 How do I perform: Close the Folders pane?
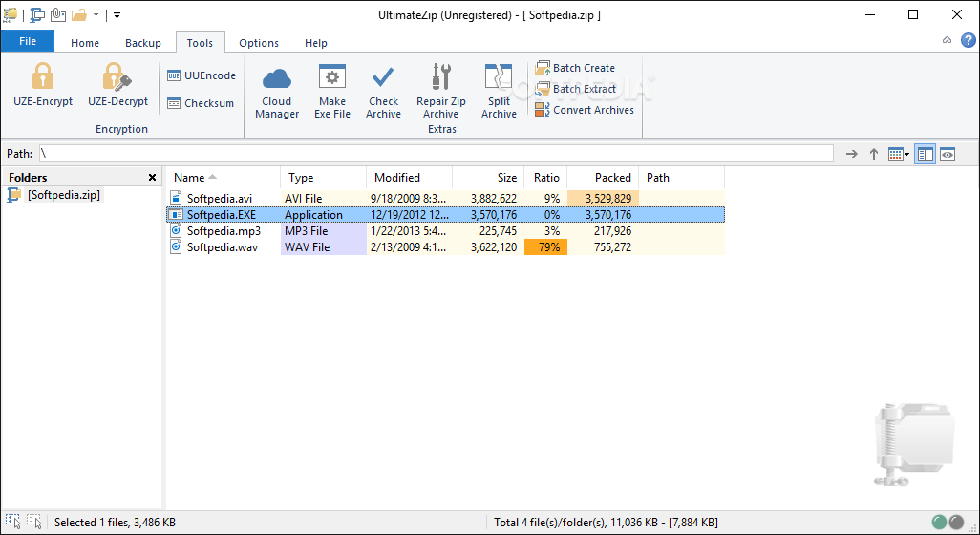[152, 178]
